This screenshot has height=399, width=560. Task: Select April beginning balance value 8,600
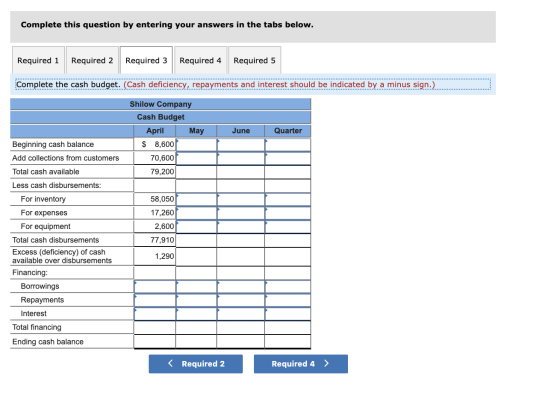click(x=164, y=144)
